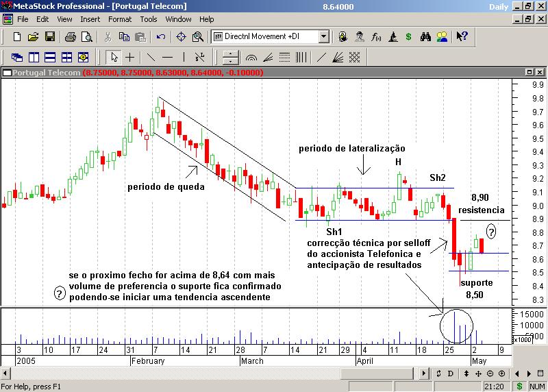The width and height of the screenshot is (548, 392).
Task: Open the chart list icon at bottom right
Action: (x=540, y=373)
